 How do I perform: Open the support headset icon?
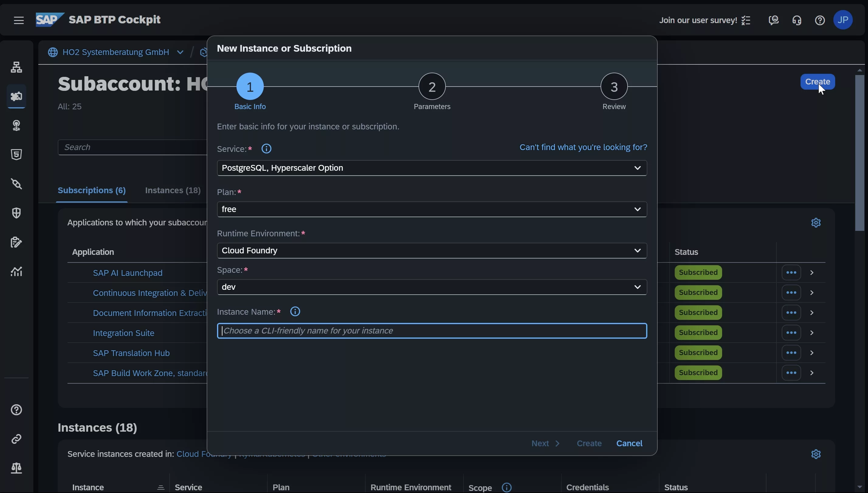[x=797, y=20]
